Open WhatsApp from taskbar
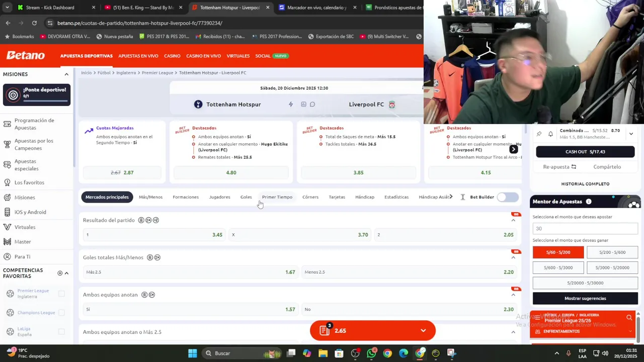644x362 pixels. click(x=371, y=353)
